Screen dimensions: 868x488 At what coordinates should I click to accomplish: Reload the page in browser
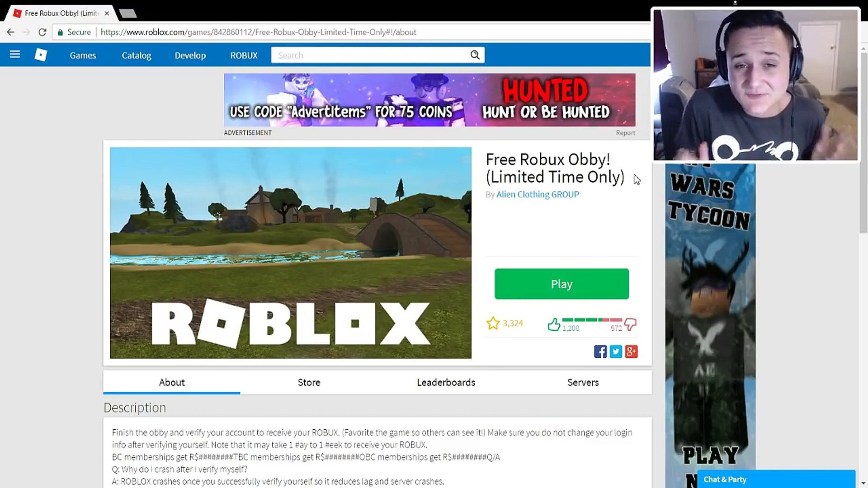tap(42, 32)
